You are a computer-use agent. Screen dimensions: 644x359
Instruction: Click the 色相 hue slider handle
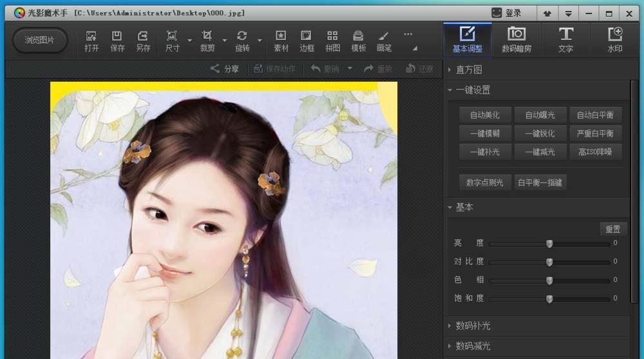[549, 280]
